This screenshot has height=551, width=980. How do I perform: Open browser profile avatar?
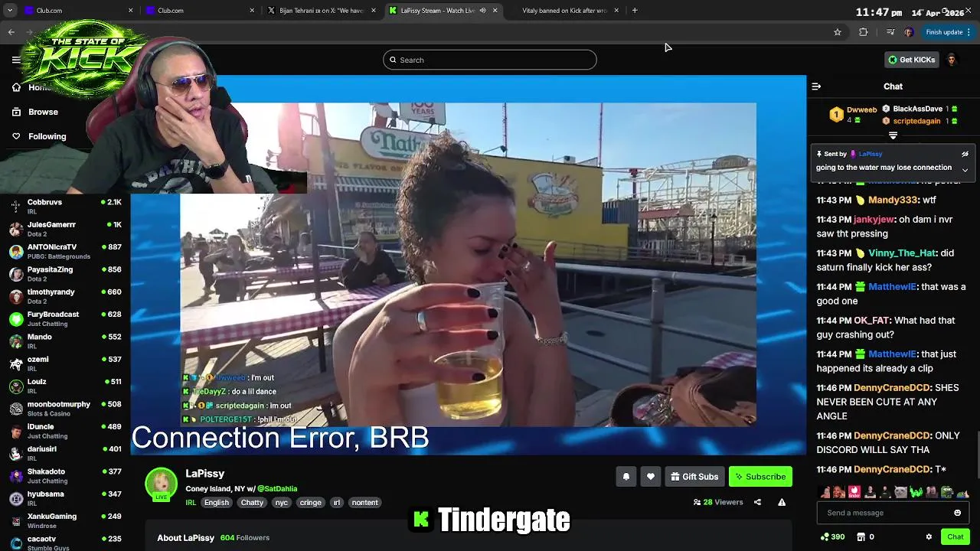pos(909,32)
